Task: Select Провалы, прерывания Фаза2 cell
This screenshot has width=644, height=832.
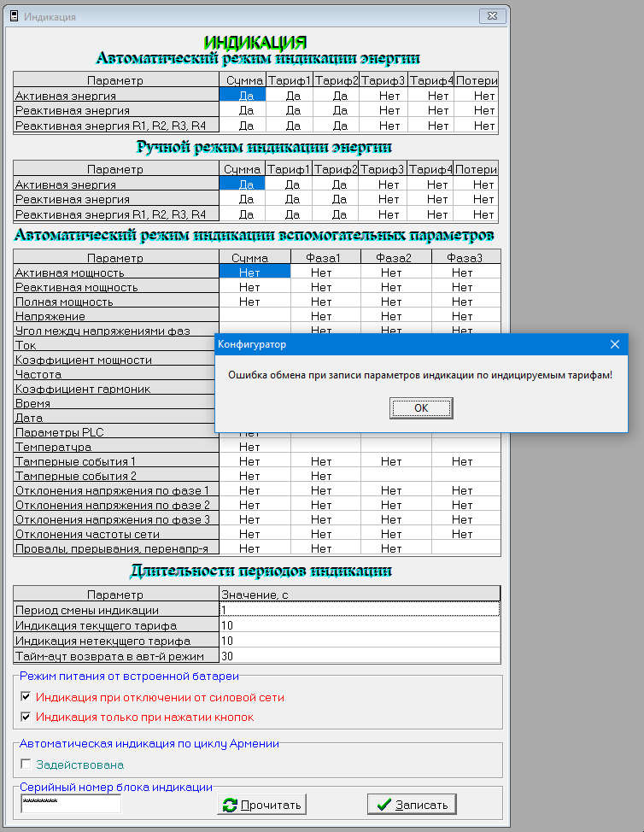Action: pyautogui.click(x=395, y=548)
